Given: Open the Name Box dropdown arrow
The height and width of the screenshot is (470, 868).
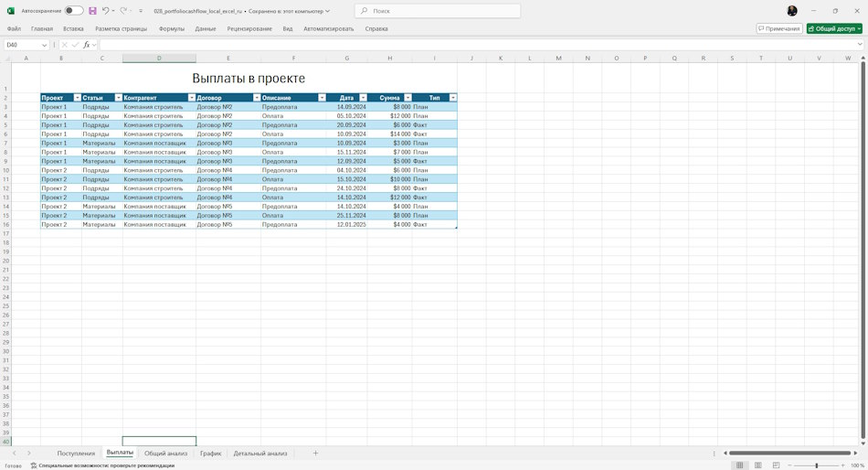Looking at the screenshot, I should coord(44,45).
